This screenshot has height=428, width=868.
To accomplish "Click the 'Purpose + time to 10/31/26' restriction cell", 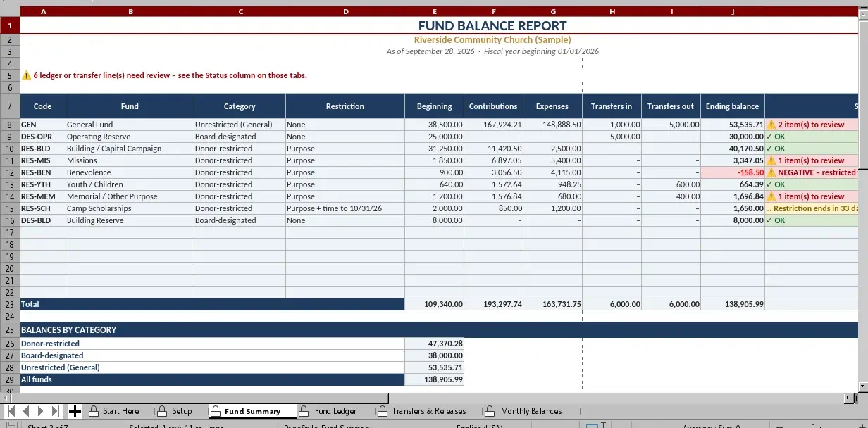I will pyautogui.click(x=345, y=208).
